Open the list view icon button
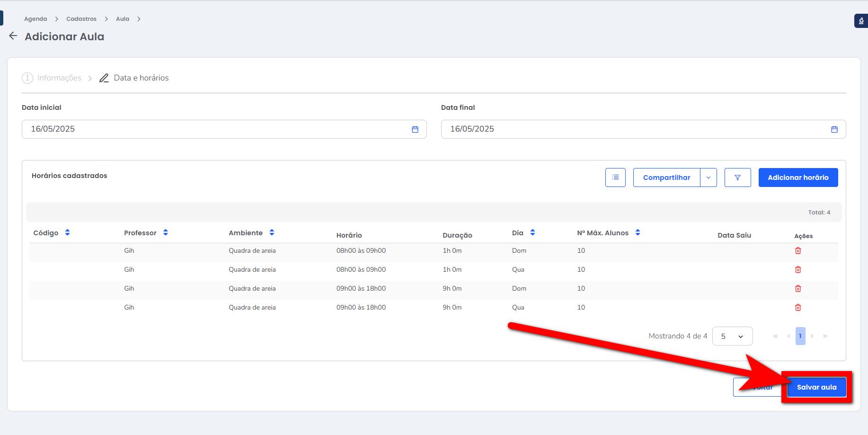The image size is (868, 435). coord(615,178)
